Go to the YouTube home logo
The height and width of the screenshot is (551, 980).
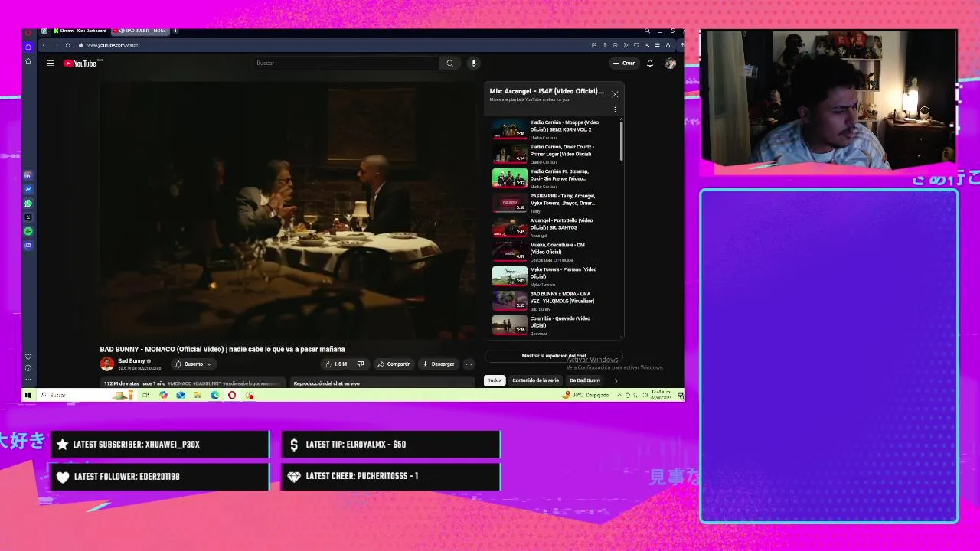(80, 64)
